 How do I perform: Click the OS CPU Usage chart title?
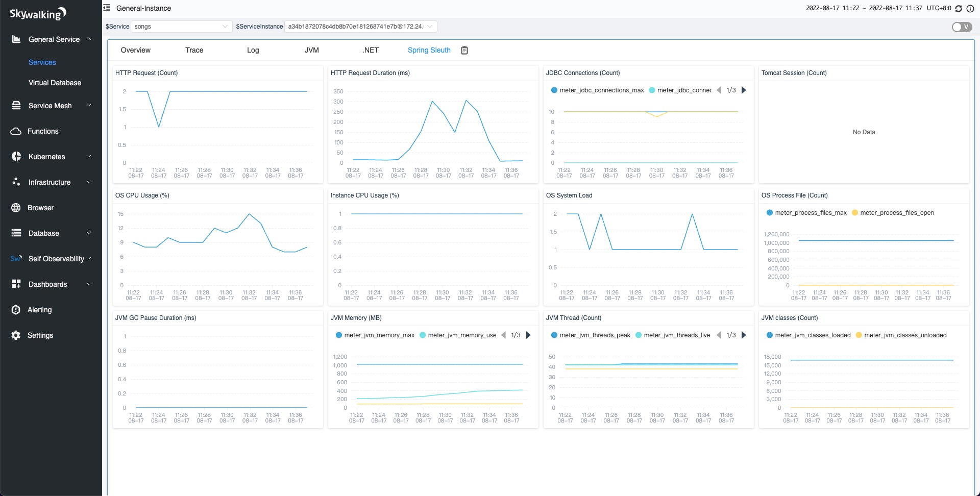point(142,195)
